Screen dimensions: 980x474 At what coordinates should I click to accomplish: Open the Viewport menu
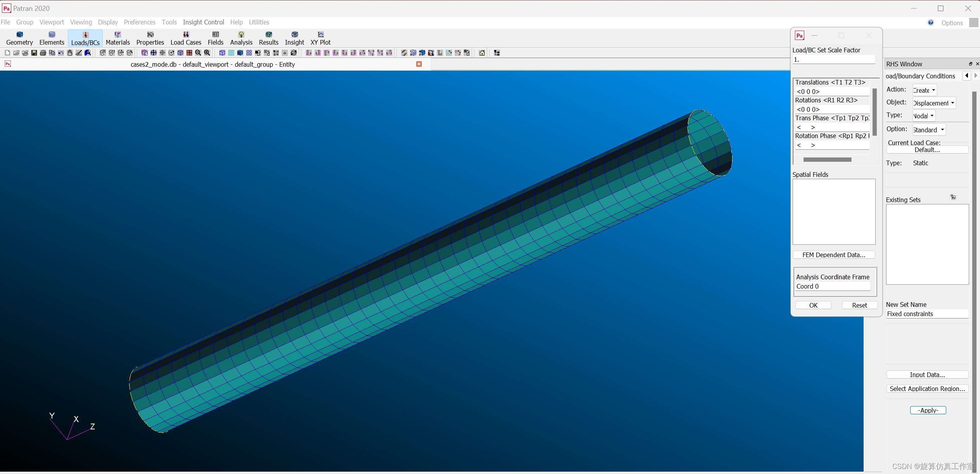coord(52,22)
